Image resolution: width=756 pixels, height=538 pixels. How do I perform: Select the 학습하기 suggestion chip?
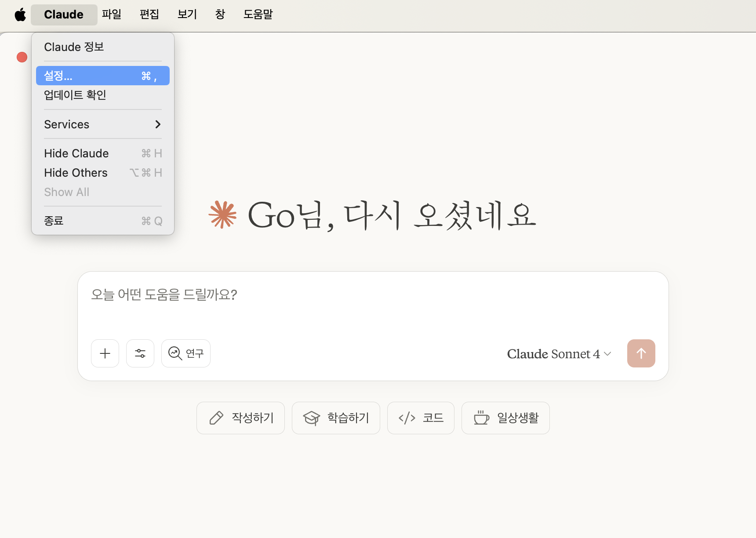tap(336, 418)
